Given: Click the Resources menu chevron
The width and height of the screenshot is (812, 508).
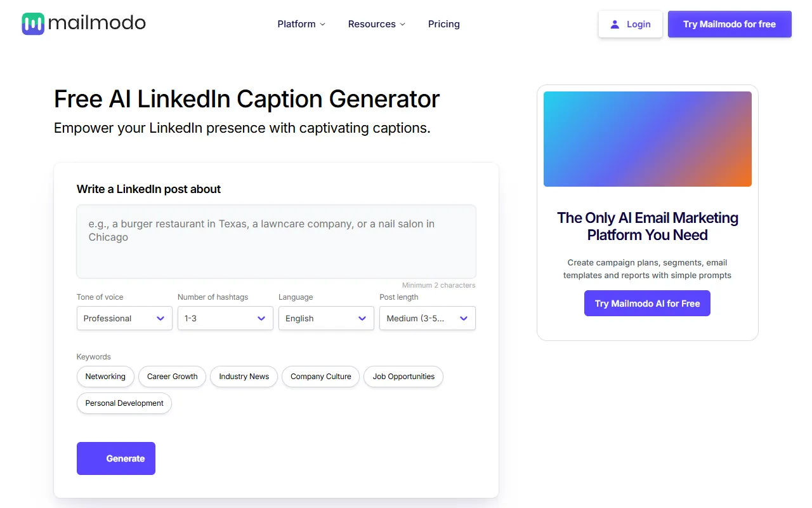Looking at the screenshot, I should (x=402, y=24).
